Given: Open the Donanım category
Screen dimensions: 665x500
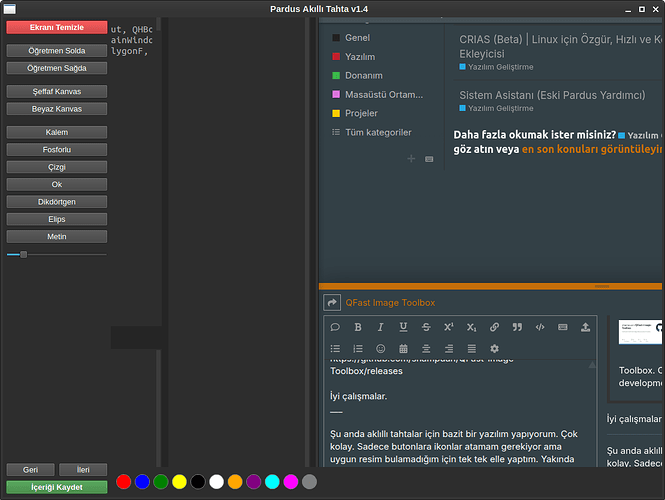Looking at the screenshot, I should click(363, 76).
